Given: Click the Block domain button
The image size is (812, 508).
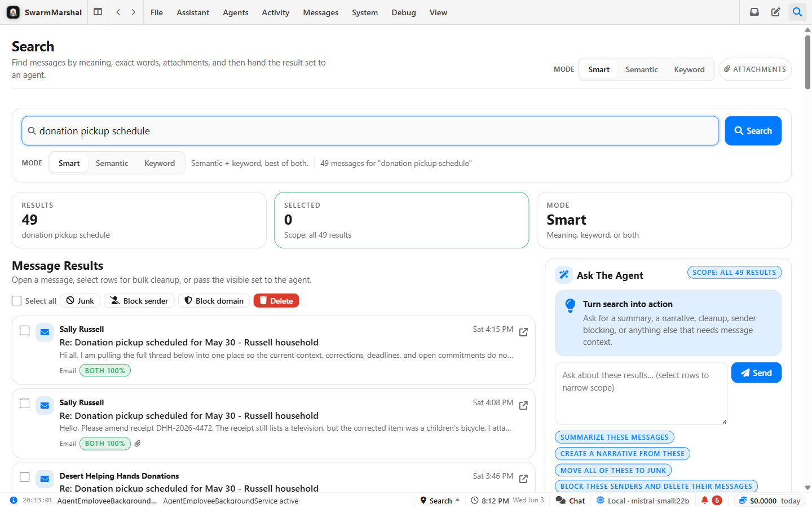Looking at the screenshot, I should click(x=214, y=301).
